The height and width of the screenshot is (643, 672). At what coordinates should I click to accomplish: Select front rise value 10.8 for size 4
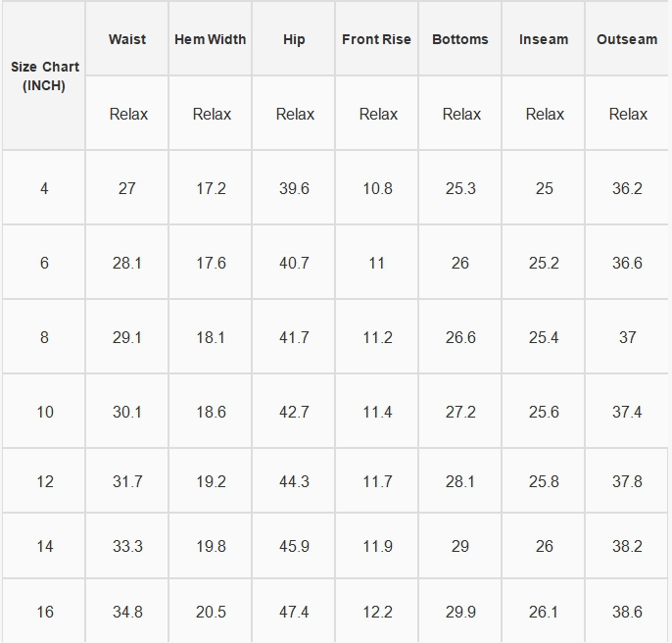377,188
